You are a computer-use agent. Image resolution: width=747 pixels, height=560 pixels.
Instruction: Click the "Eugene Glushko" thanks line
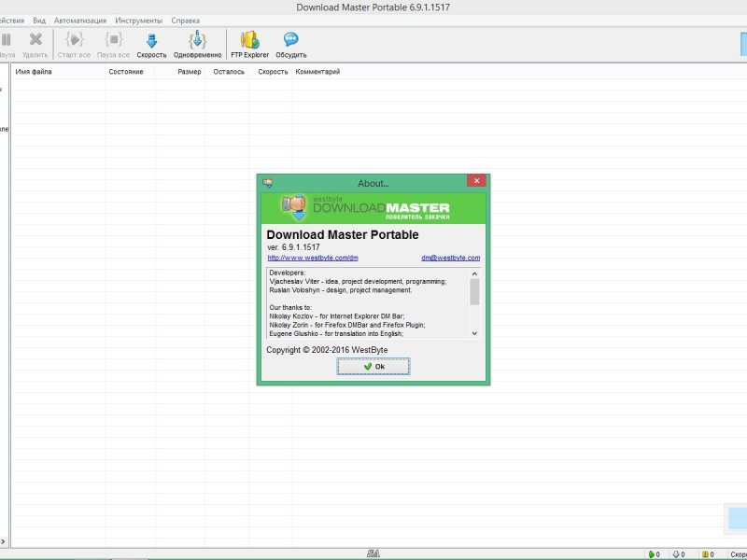click(x=336, y=334)
